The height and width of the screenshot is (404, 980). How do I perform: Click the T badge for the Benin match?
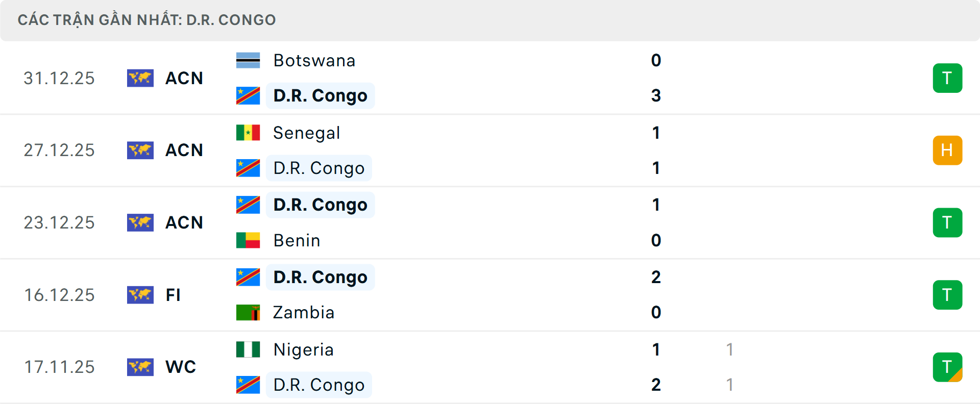[x=948, y=222]
